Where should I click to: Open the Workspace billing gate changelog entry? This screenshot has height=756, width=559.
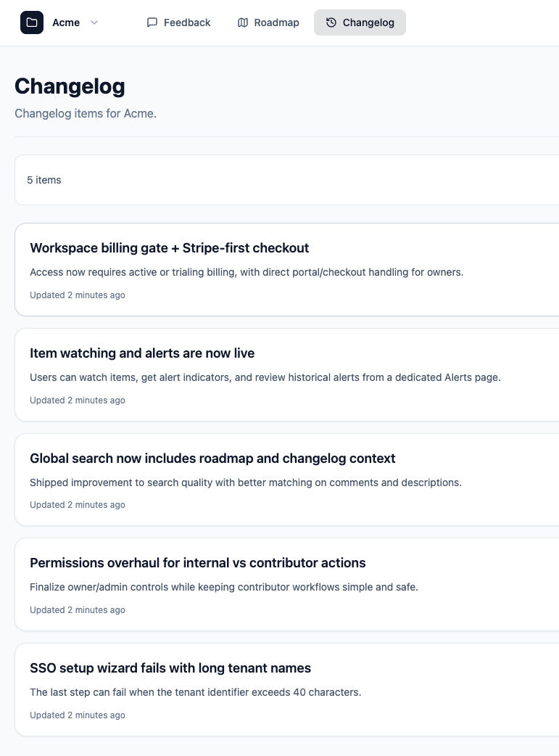coord(169,248)
